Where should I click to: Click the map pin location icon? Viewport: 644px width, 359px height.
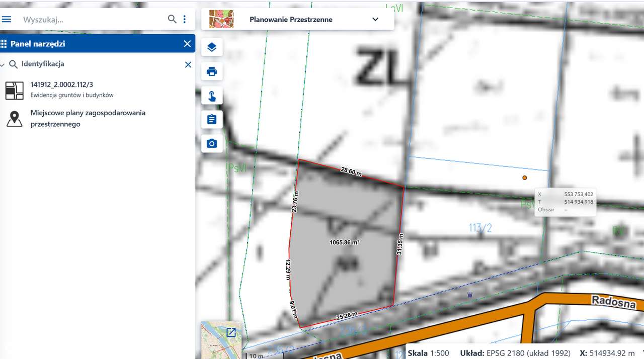point(15,119)
